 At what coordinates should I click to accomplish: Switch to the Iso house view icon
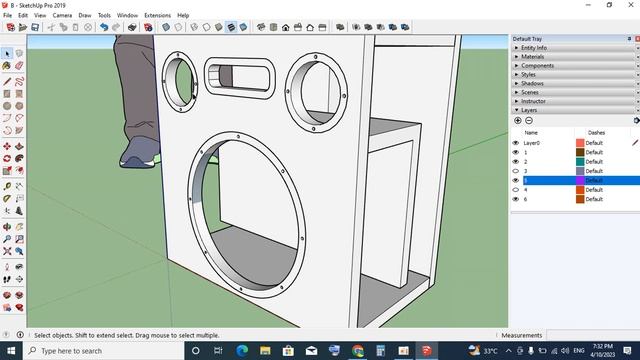(x=261, y=27)
